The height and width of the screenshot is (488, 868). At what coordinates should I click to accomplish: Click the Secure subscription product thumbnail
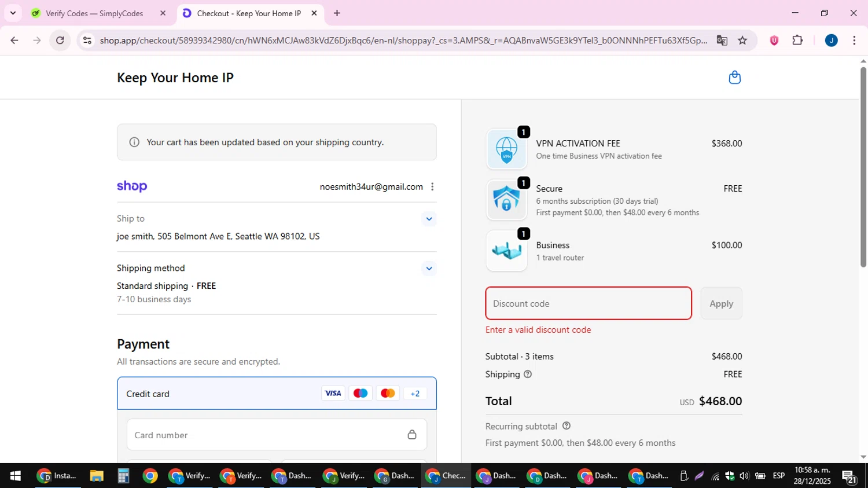(x=506, y=200)
